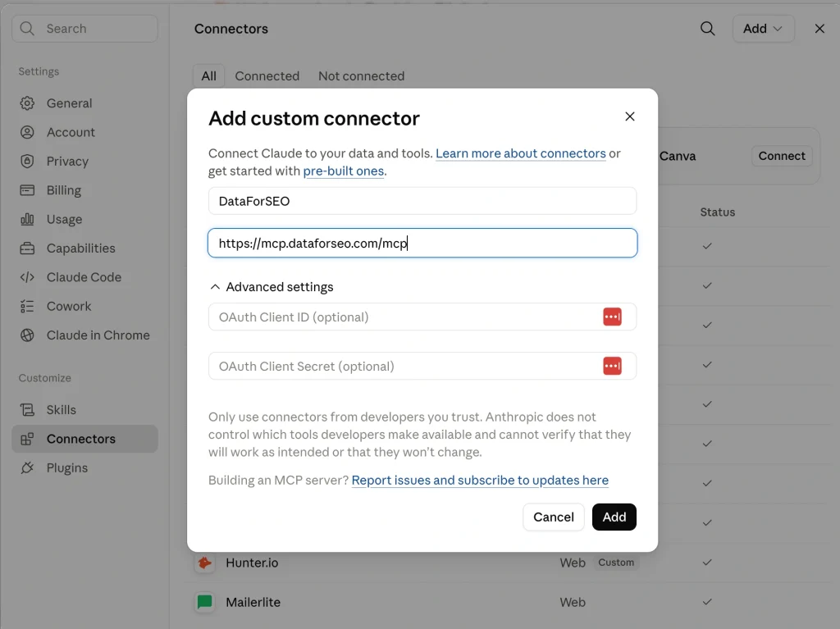Click the MCP server URL field

(x=422, y=243)
